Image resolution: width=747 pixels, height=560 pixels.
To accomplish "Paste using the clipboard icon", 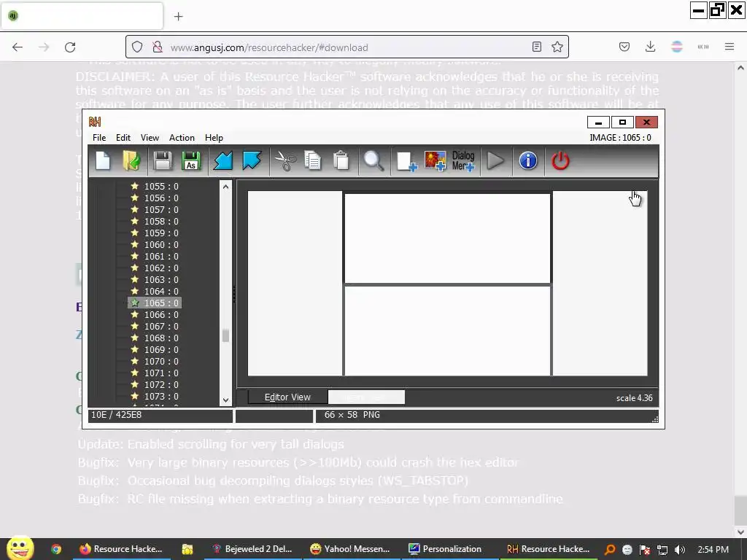I will pos(341,161).
